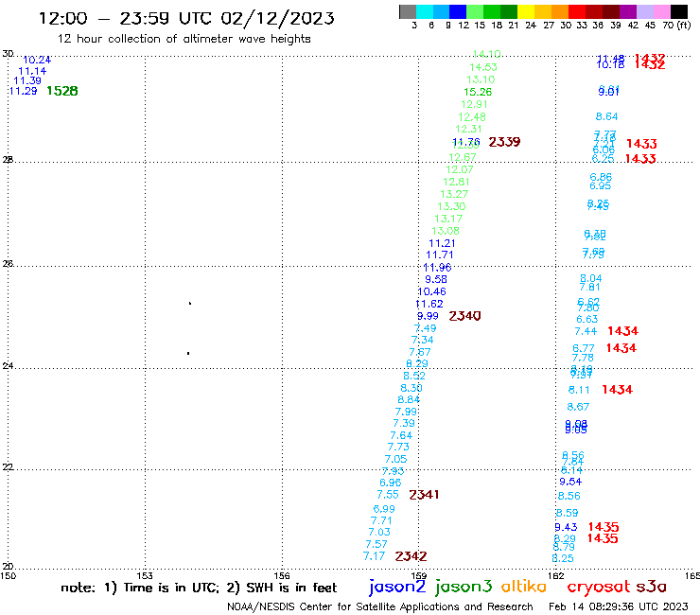
Task: Select the 'Feb 14 08:29:36 UTC 2023' timestamp
Action: coord(619,607)
